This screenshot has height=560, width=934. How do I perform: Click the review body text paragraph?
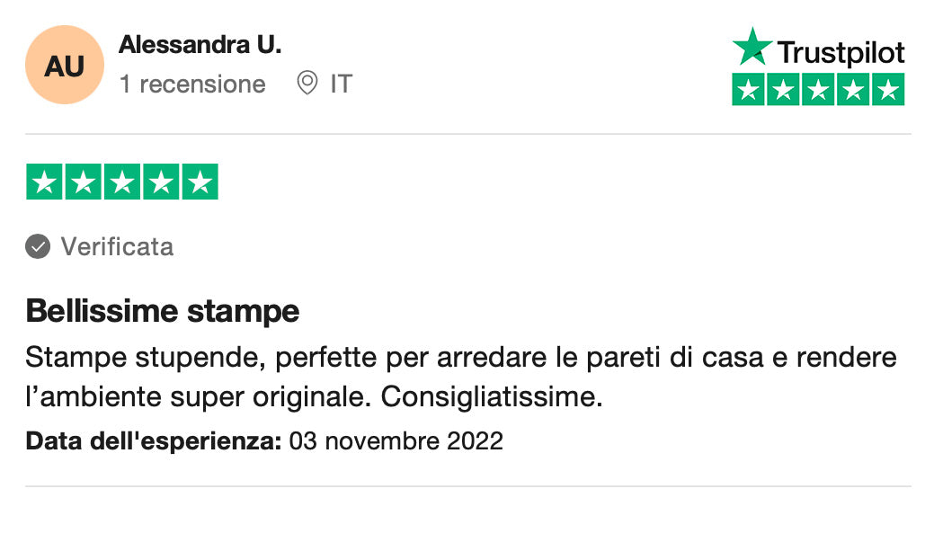461,377
